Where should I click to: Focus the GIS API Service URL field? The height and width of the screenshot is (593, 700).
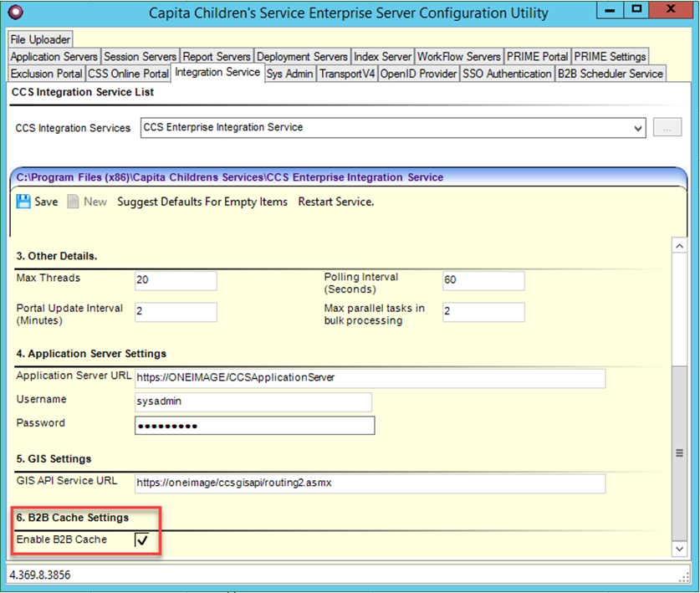370,483
